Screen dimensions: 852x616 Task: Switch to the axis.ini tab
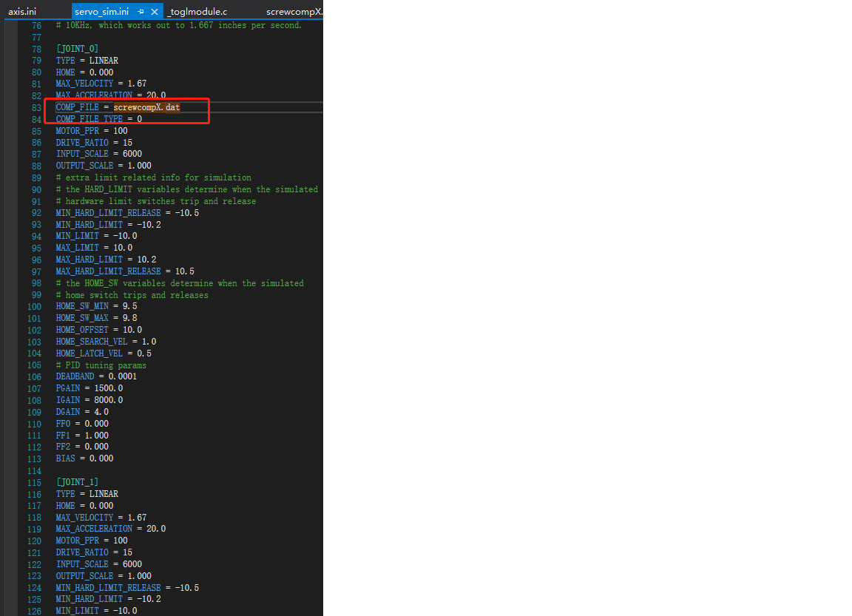(x=22, y=12)
